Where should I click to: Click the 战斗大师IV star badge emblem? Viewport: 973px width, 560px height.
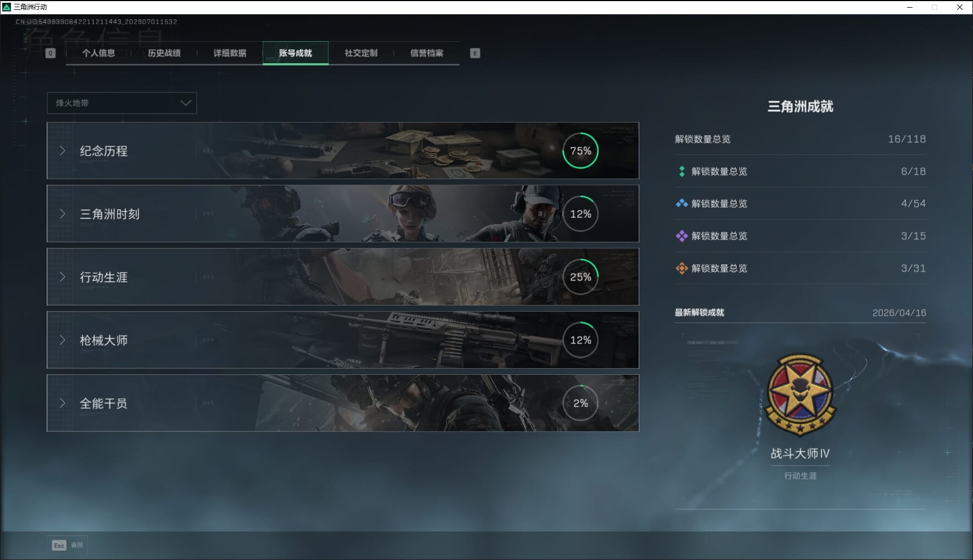pyautogui.click(x=800, y=395)
